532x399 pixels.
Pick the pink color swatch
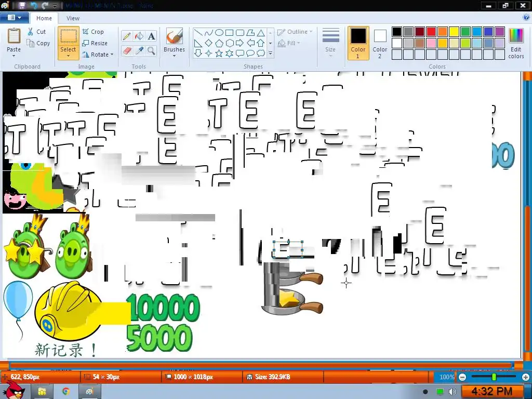431,43
